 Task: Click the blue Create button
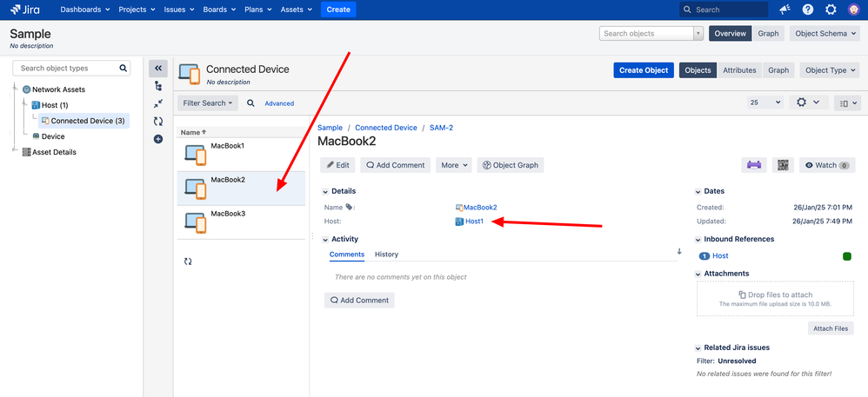(x=338, y=10)
